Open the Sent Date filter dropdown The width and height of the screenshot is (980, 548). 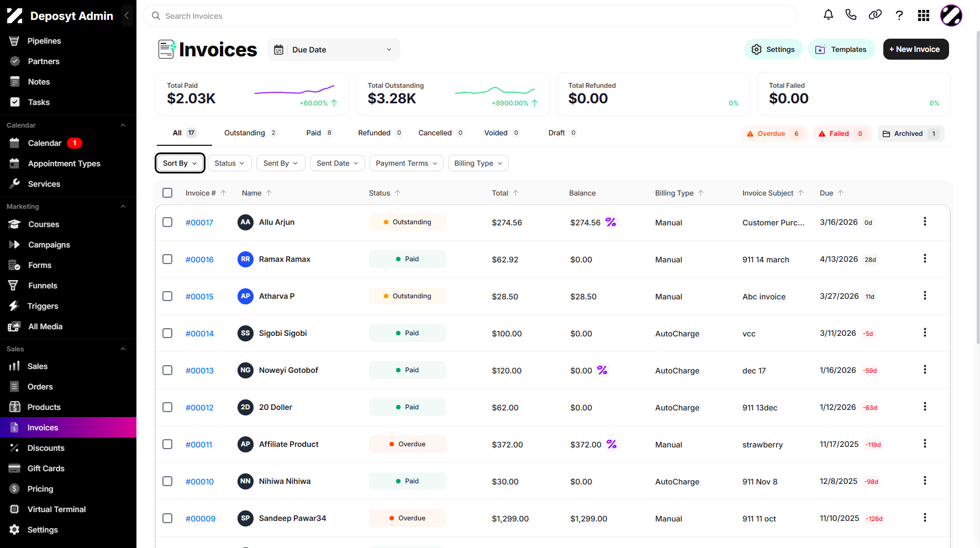click(x=338, y=163)
